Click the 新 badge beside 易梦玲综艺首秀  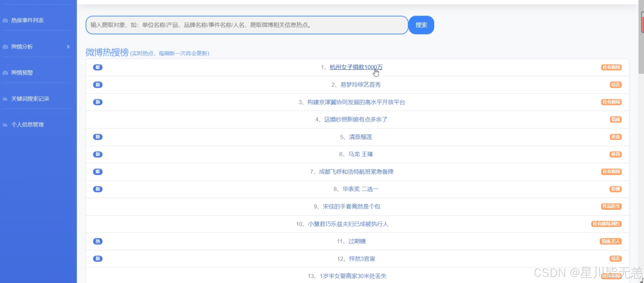coord(98,85)
